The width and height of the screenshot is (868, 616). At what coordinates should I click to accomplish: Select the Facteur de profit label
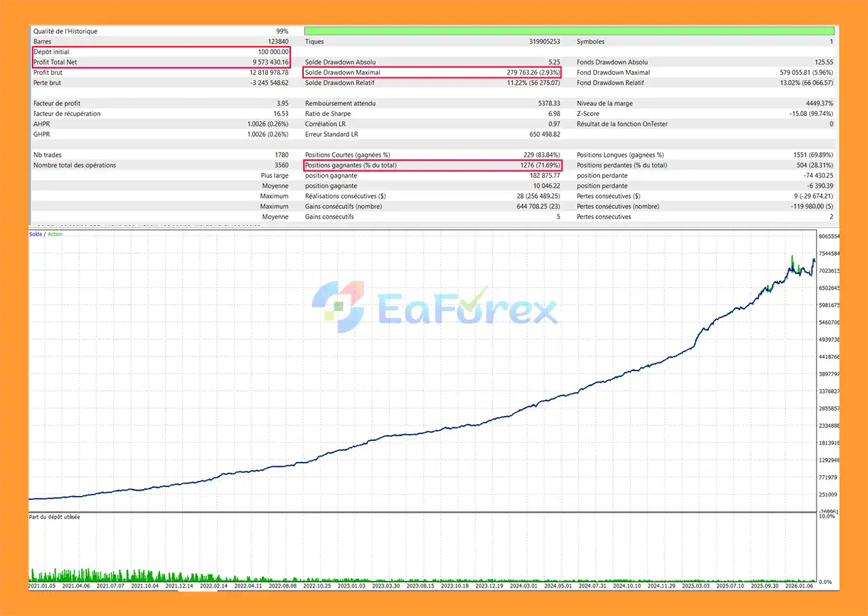[57, 104]
